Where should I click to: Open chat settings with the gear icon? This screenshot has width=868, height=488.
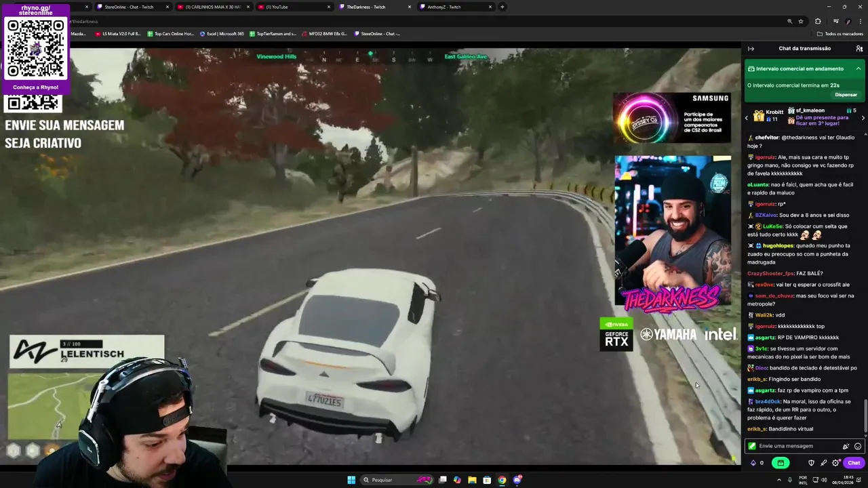coord(835,463)
